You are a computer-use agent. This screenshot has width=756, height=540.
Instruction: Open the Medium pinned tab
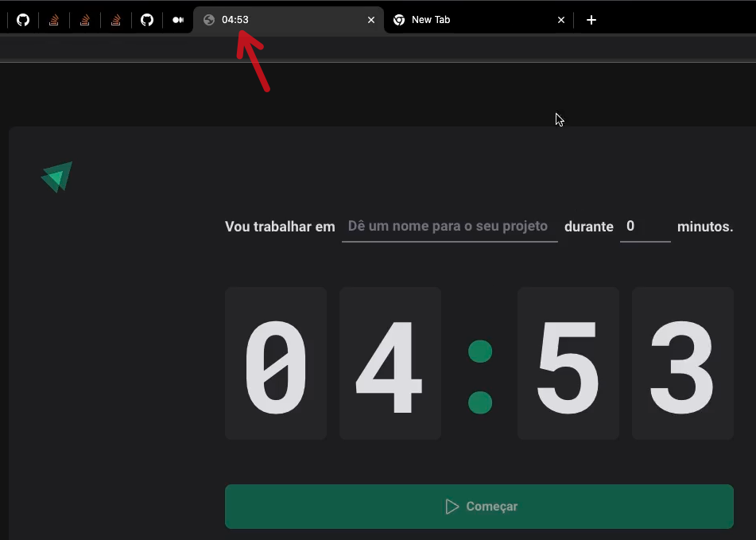[x=178, y=20]
